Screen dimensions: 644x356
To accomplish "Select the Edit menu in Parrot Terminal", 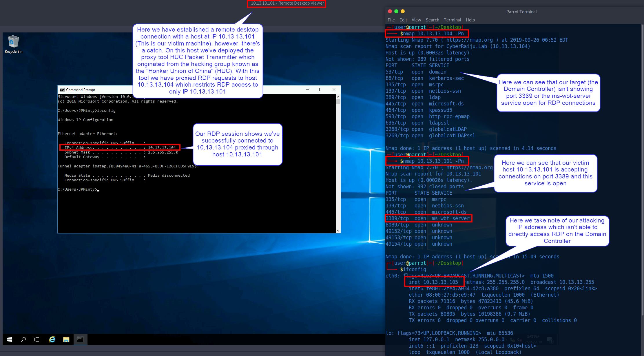I will (403, 20).
